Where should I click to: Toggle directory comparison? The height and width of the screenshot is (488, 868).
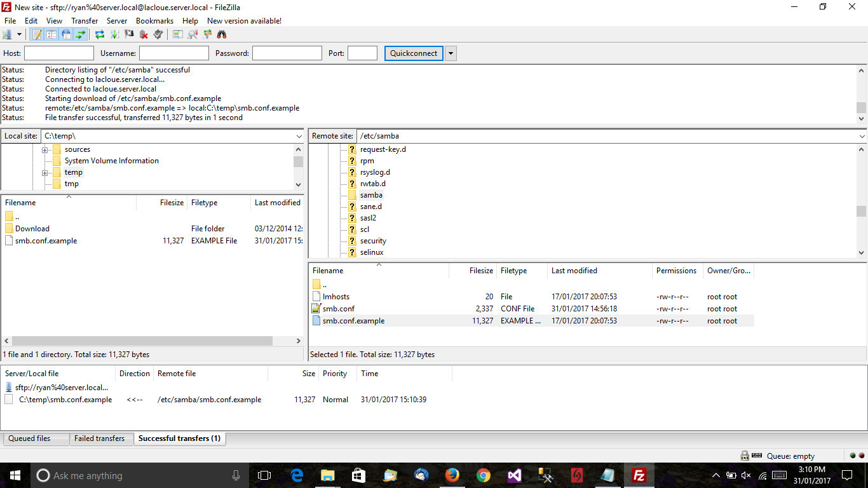pos(193,34)
